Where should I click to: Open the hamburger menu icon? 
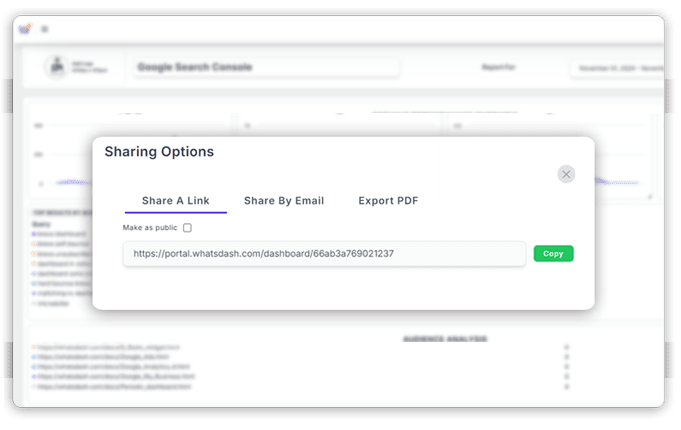pos(44,29)
